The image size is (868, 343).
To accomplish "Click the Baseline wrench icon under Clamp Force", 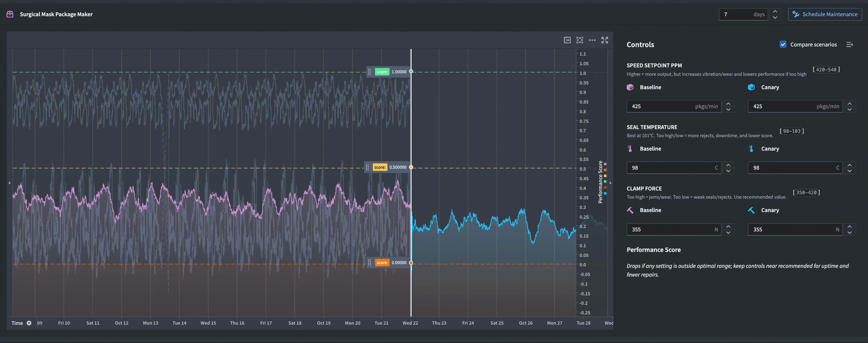I will click(x=630, y=210).
